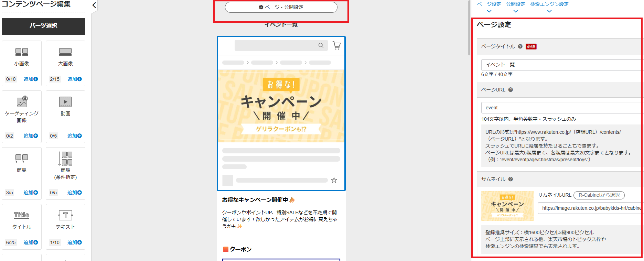The image size is (644, 261).
Task: Open the ページ・公開設定 button
Action: pos(281,7)
